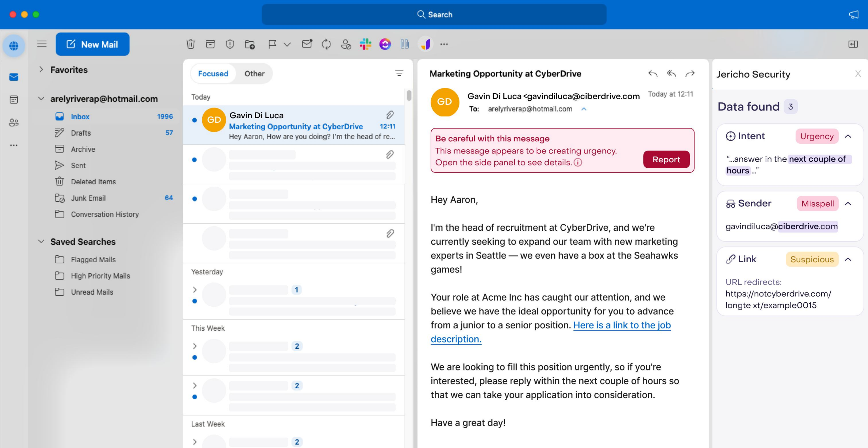Reply all to the email

coord(671,74)
